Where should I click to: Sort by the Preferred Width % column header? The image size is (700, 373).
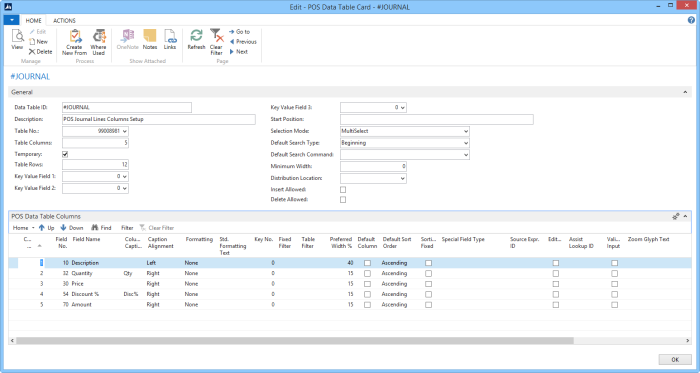(341, 243)
